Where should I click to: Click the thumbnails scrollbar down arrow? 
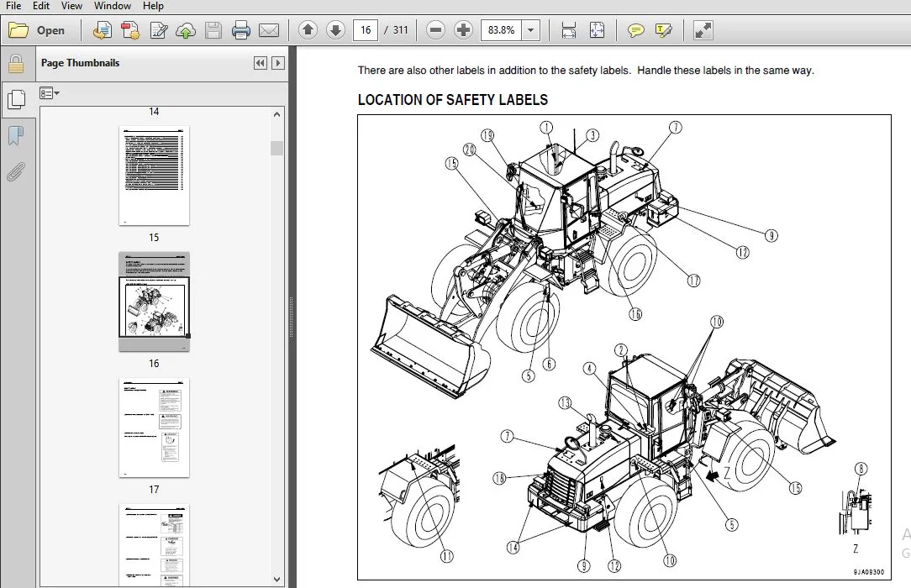pyautogui.click(x=276, y=579)
